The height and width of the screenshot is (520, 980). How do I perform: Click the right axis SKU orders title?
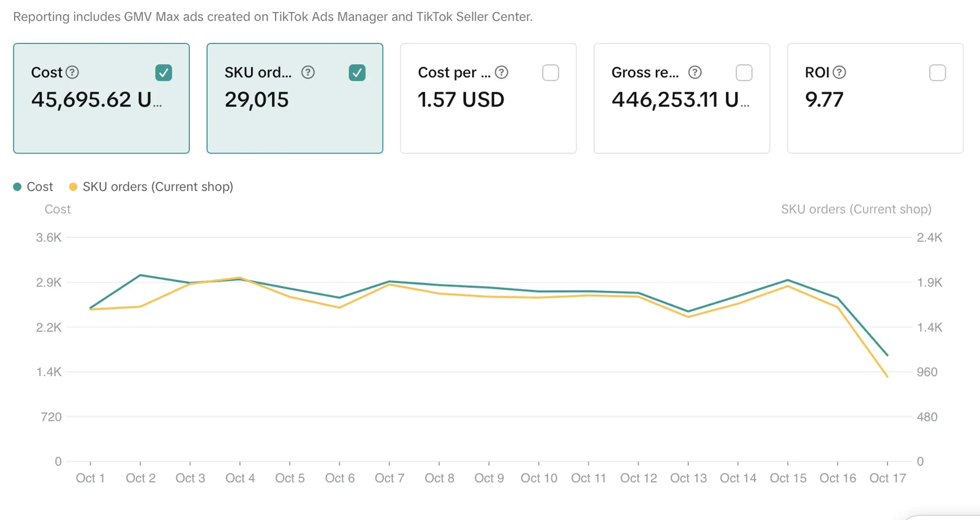pyautogui.click(x=856, y=209)
